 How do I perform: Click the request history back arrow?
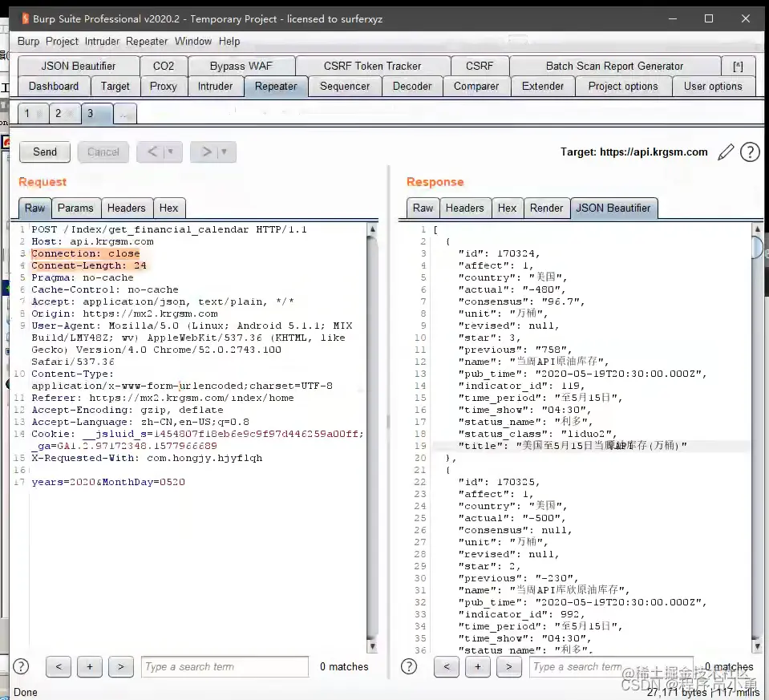[x=152, y=152]
